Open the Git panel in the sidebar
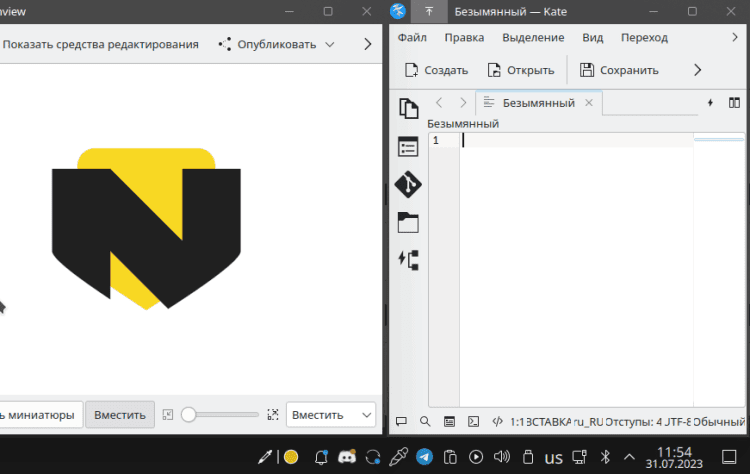Viewport: 750px width, 474px height. pyautogui.click(x=408, y=184)
